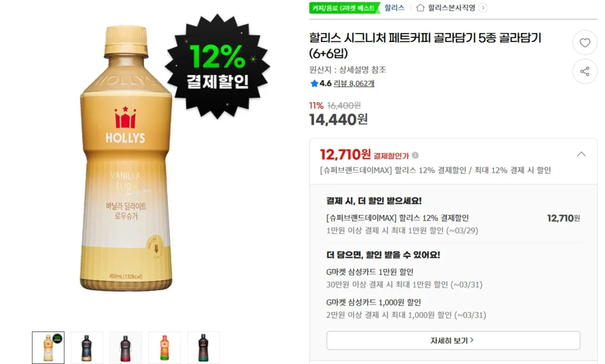Select the dark navy bottle thumbnail
The width and height of the screenshot is (605, 364).
(x=87, y=347)
